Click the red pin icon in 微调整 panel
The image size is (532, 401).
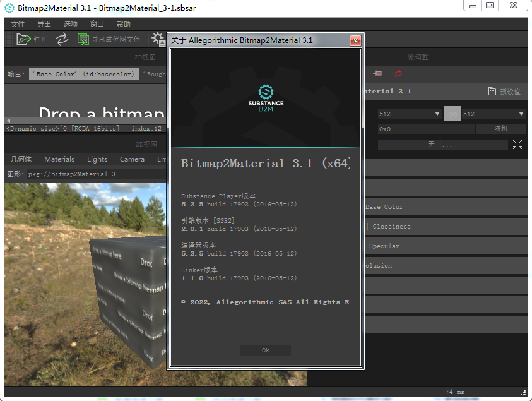tap(377, 73)
